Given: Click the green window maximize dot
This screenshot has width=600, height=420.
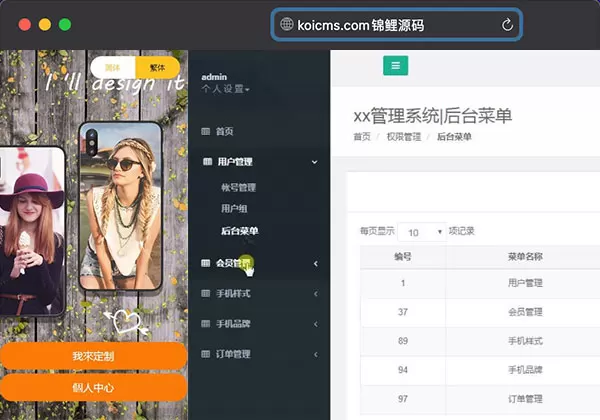Looking at the screenshot, I should click(65, 24).
